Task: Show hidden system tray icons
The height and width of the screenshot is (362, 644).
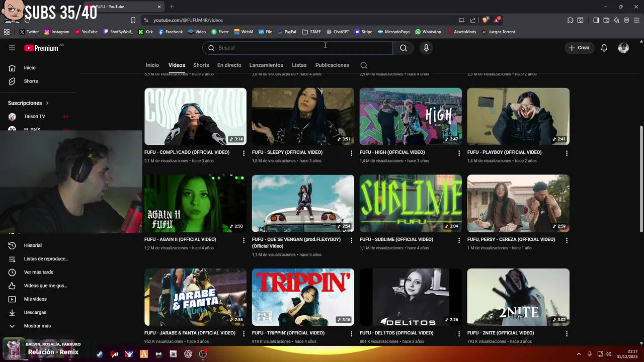Action: pyautogui.click(x=579, y=354)
